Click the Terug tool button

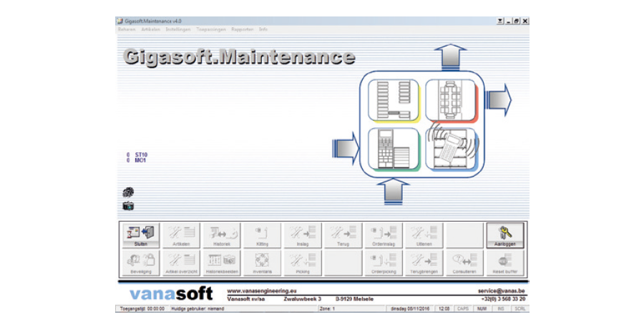(343, 236)
